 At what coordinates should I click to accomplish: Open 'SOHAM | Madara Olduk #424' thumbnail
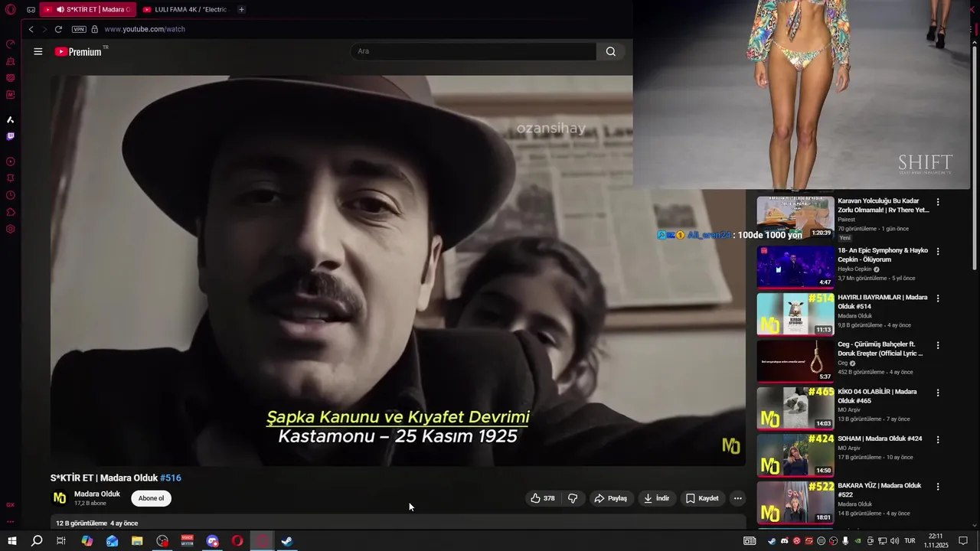[795, 455]
